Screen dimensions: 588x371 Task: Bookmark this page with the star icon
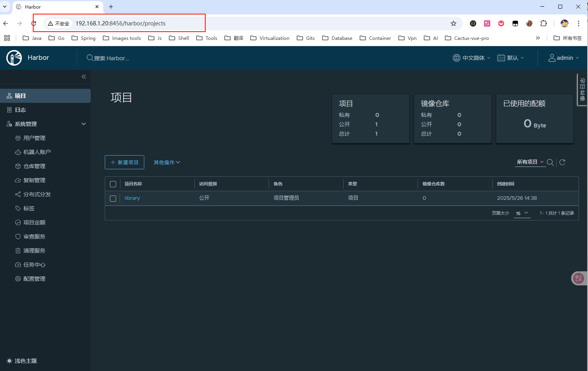[x=454, y=23]
